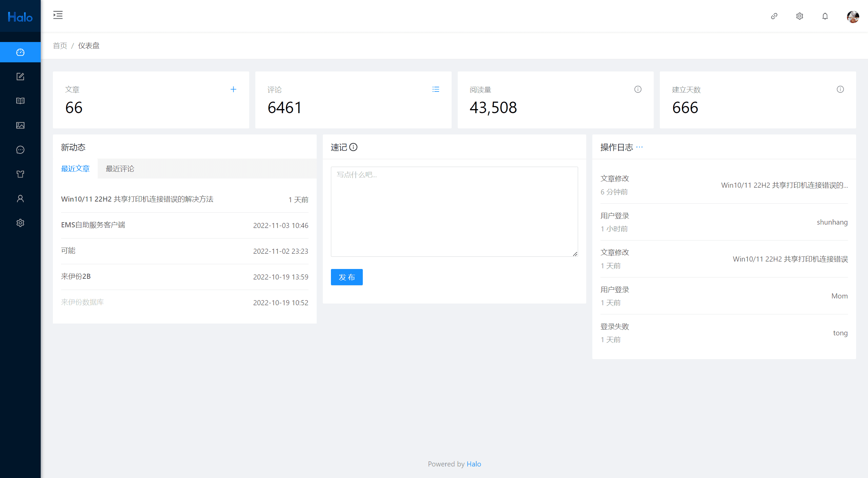Open the comments bubble icon in sidebar
This screenshot has height=478, width=868.
pyautogui.click(x=20, y=150)
